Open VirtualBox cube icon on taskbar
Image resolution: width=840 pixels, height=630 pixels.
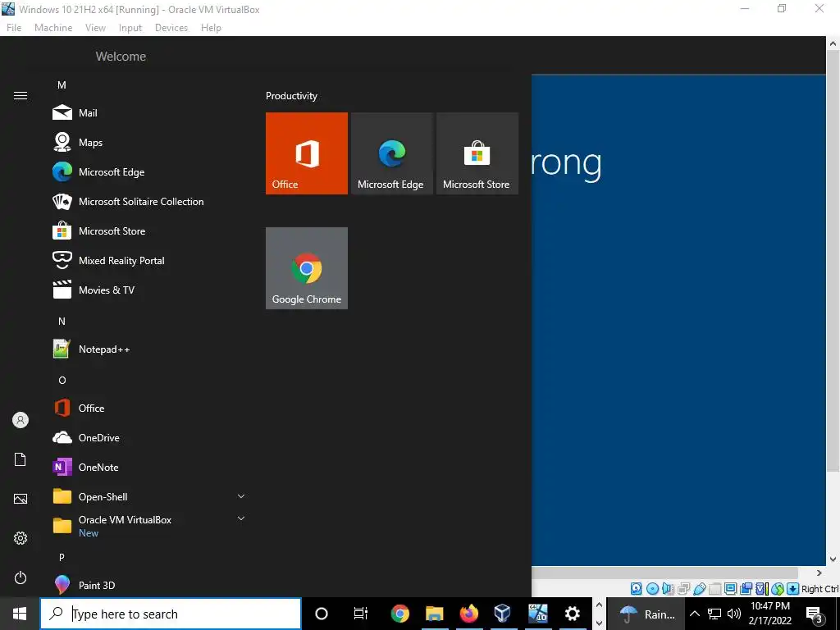[x=503, y=614]
